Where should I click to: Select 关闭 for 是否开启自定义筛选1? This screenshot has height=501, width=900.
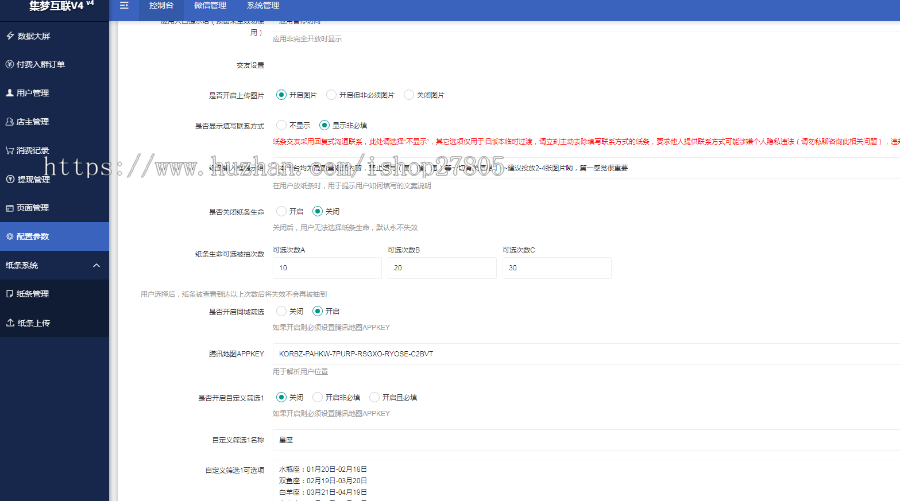click(281, 397)
